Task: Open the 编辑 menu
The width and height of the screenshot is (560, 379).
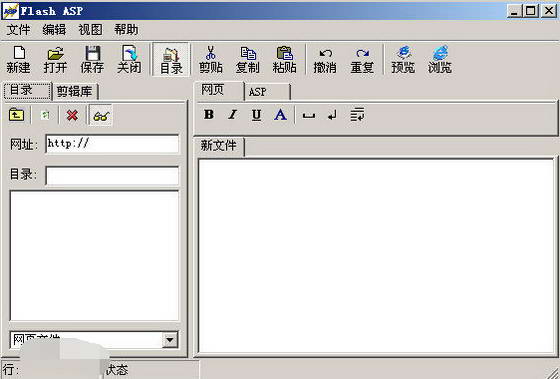Action: point(54,30)
